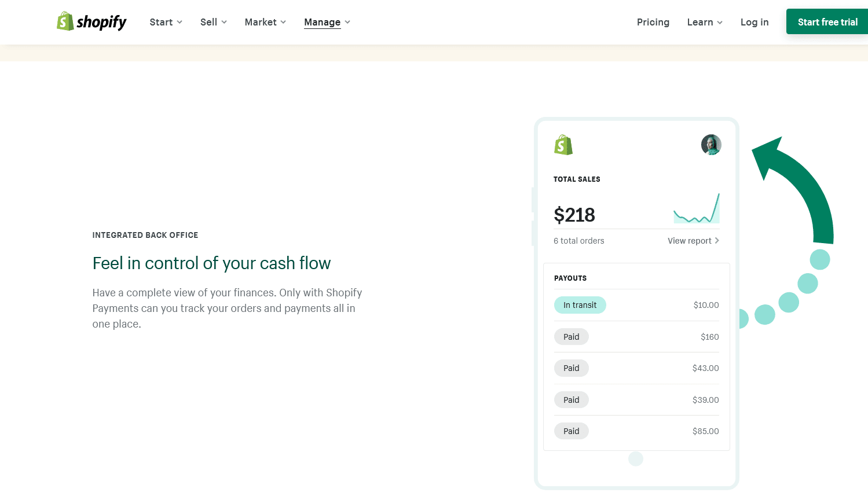Viewport: 868px width, 496px height.
Task: Click the user profile avatar in the mockup
Action: [x=711, y=145]
